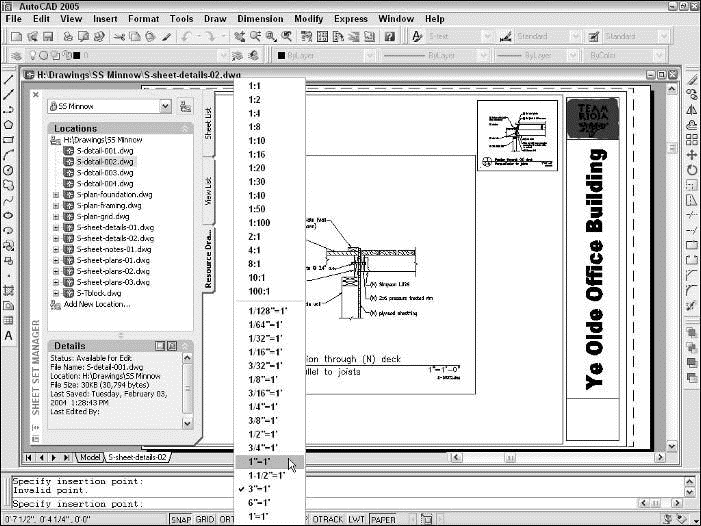
Task: Select the Circle draw tool
Action: click(x=8, y=169)
